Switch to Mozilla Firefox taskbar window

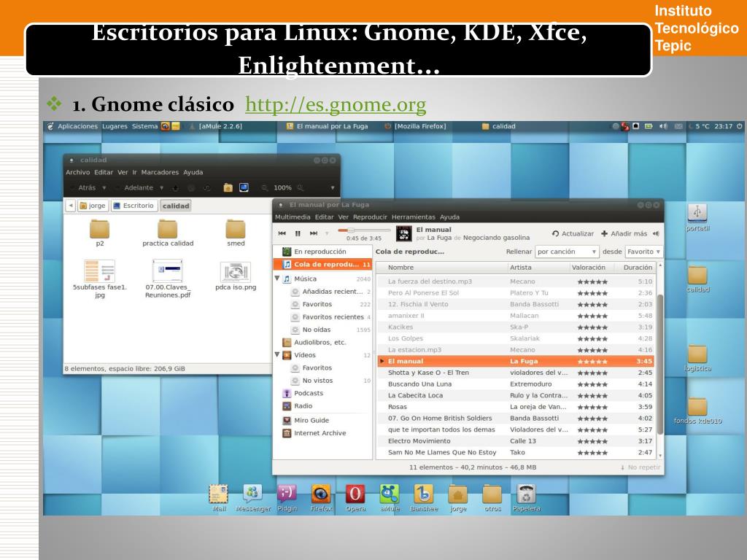[415, 126]
